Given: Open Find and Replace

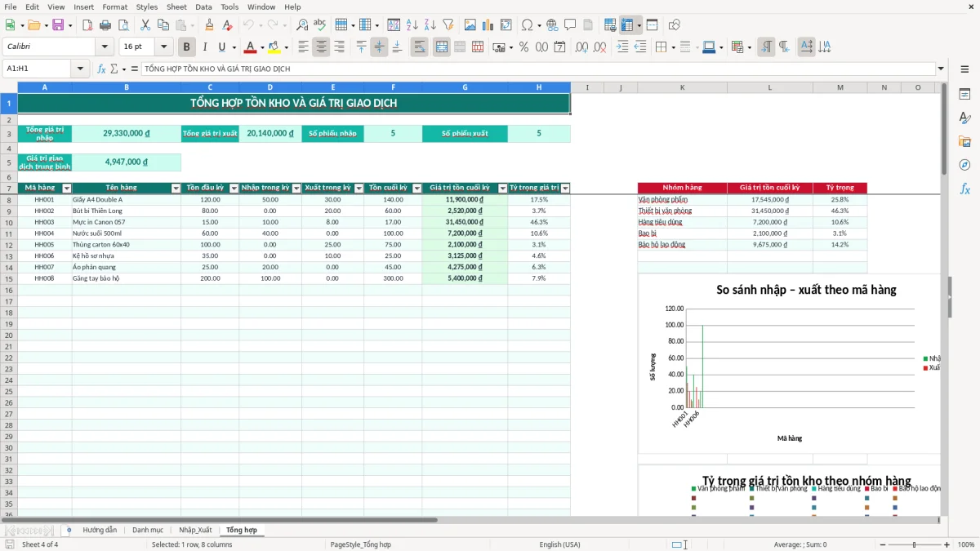Looking at the screenshot, I should (302, 25).
